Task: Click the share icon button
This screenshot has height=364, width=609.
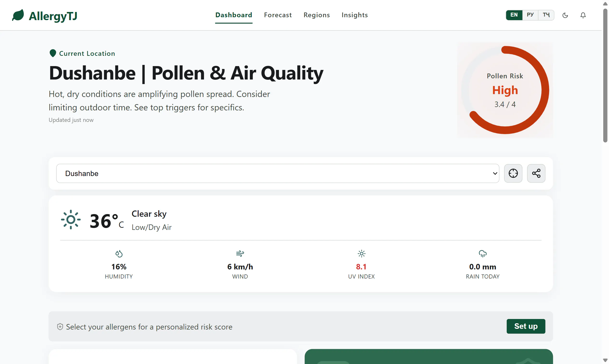Action: click(x=536, y=173)
